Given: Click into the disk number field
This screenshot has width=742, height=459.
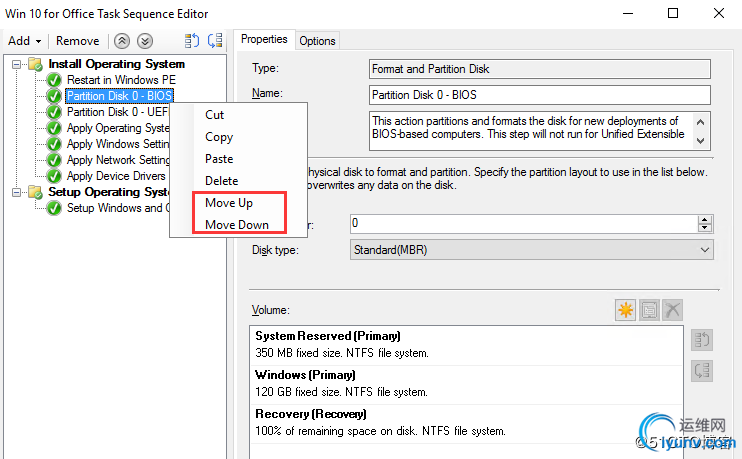Looking at the screenshot, I should coord(523,224).
